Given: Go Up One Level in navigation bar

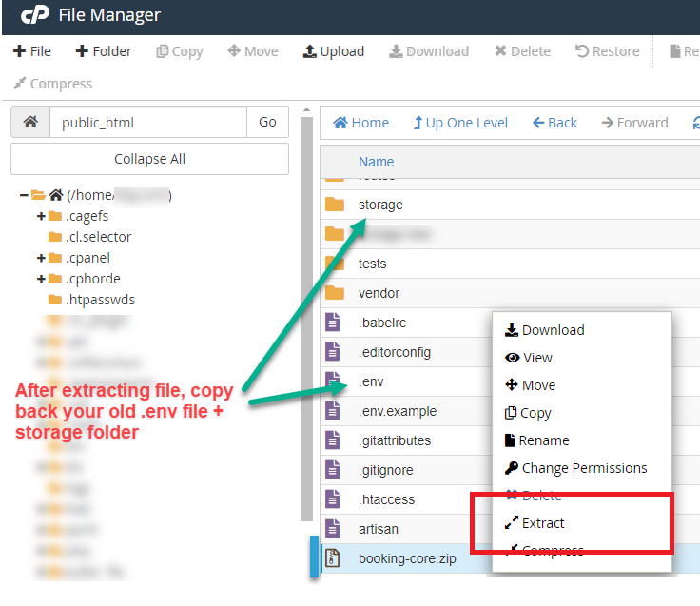Looking at the screenshot, I should 460,123.
